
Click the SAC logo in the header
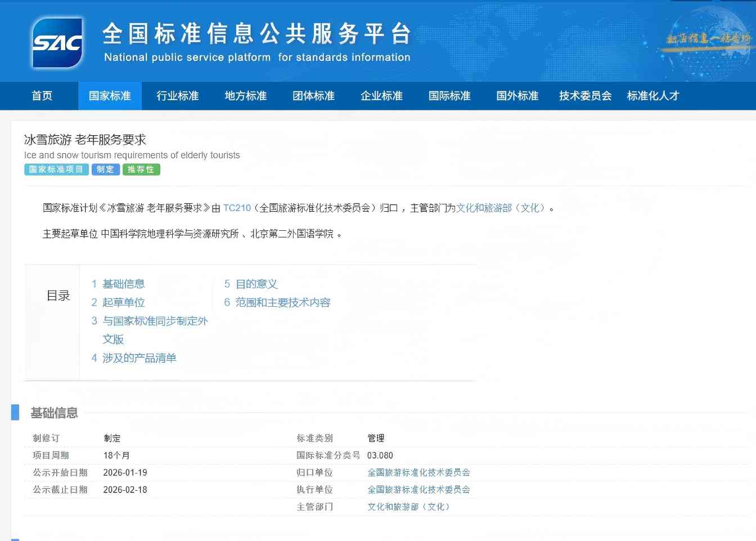coord(56,41)
